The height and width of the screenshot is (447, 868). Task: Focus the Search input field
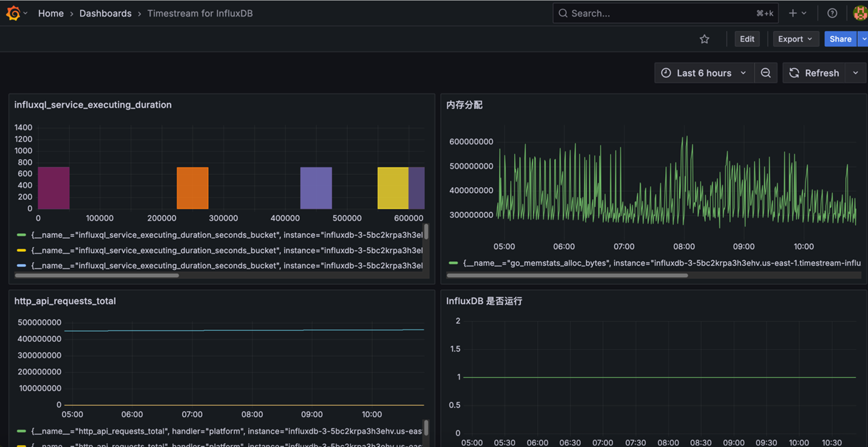click(x=665, y=13)
